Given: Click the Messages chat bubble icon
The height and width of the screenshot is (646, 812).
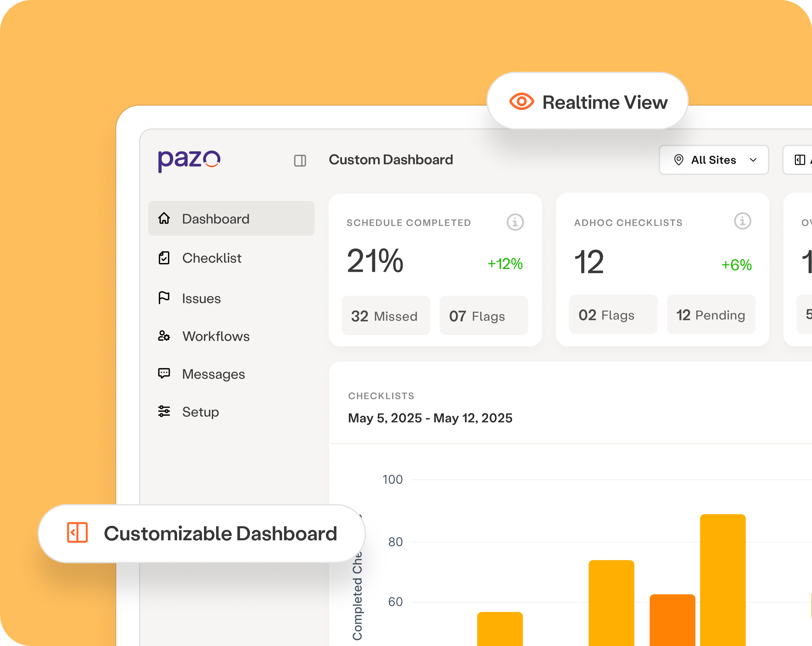Looking at the screenshot, I should click(164, 374).
